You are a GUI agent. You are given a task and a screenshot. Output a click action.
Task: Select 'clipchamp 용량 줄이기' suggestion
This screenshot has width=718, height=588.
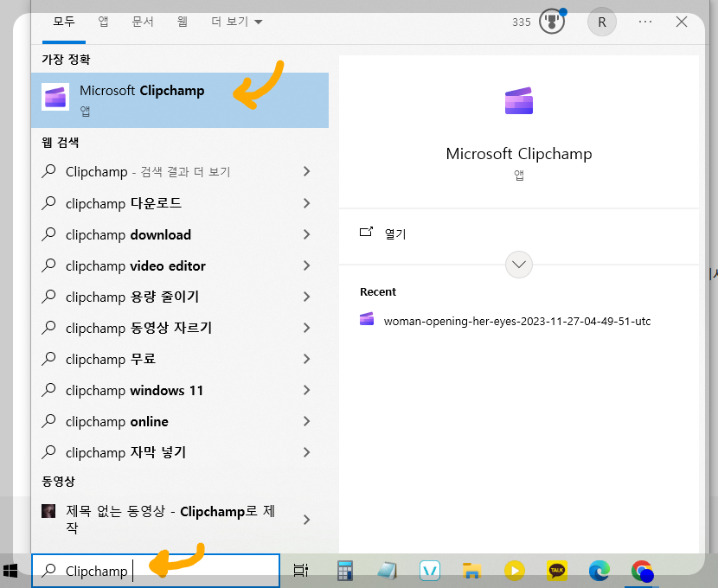tap(180, 297)
